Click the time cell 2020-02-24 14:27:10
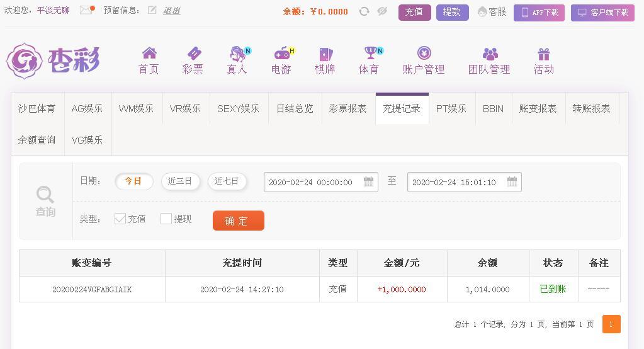 coord(242,289)
